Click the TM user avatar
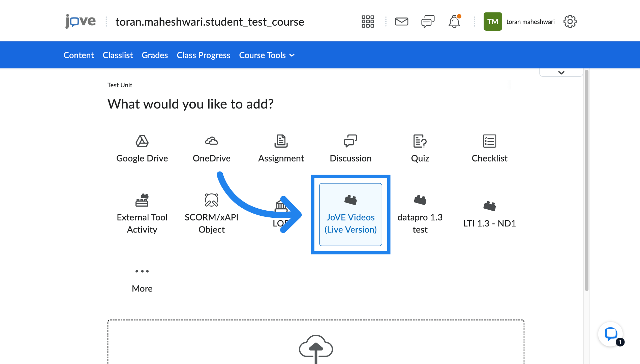This screenshot has height=364, width=640. pos(492,22)
